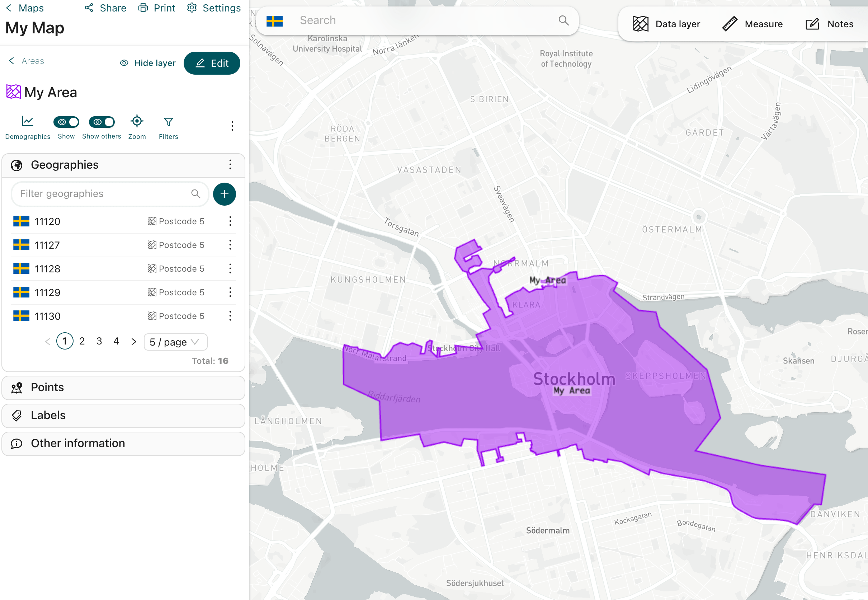Click the add geography plus button
Viewport: 868px width, 600px height.
(224, 194)
